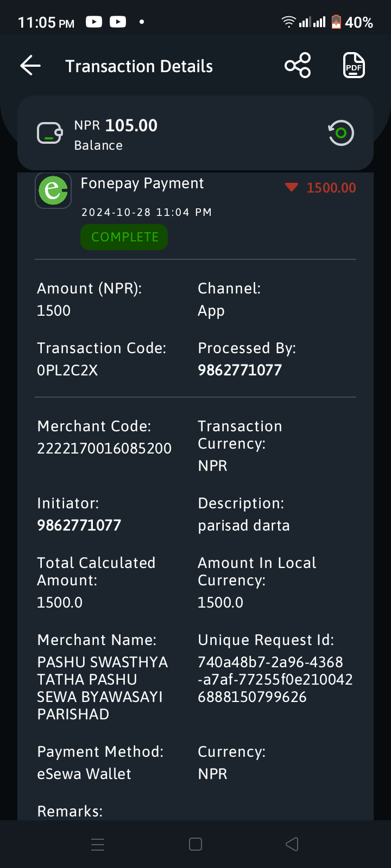Tap the eSewa logo icon

[53, 190]
